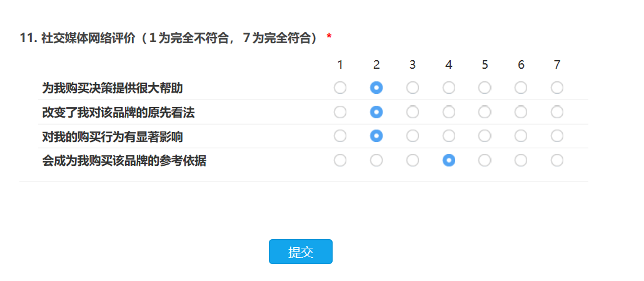Viewport: 644px width, 281px height.
Task: Select rating 3 for 改变了我对该品牌的原先看法
Action: click(413, 112)
